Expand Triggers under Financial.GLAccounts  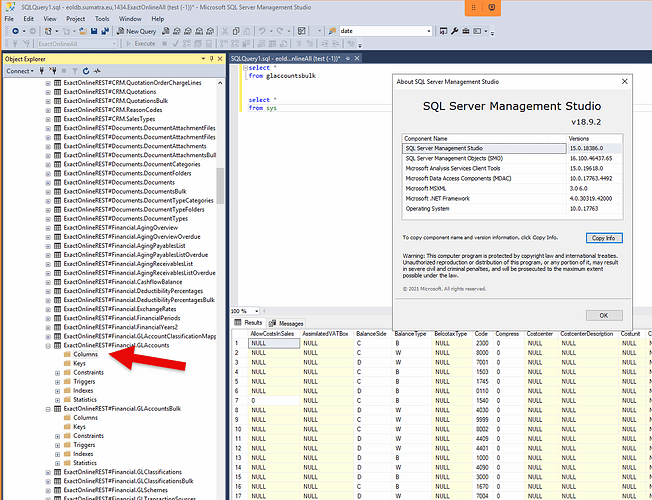58,382
